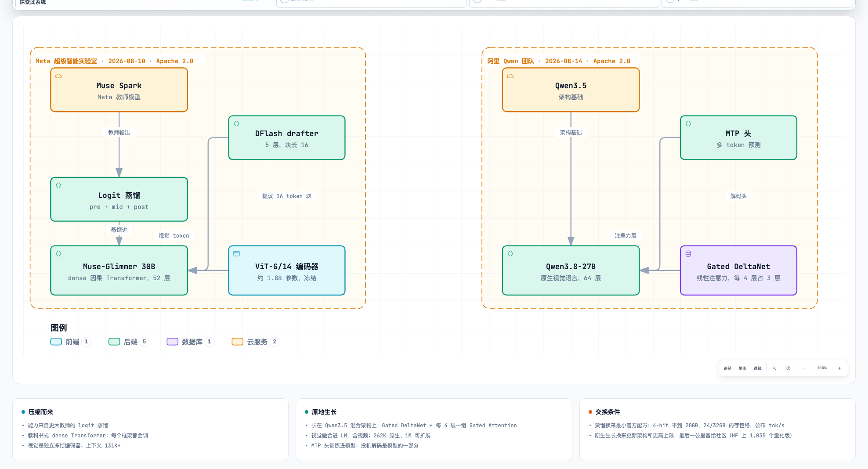The image size is (868, 469).
Task: Select the Qwen3.5 node card
Action: click(571, 90)
